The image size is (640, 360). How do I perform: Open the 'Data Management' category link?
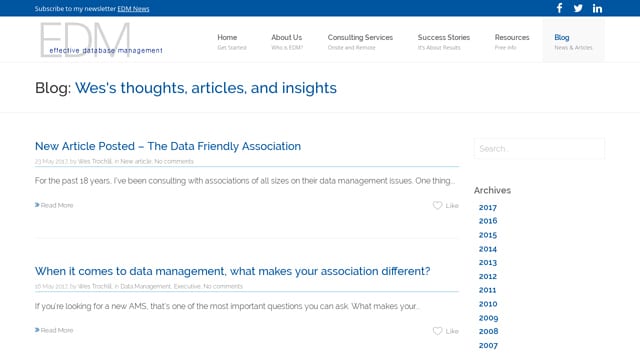(145, 286)
